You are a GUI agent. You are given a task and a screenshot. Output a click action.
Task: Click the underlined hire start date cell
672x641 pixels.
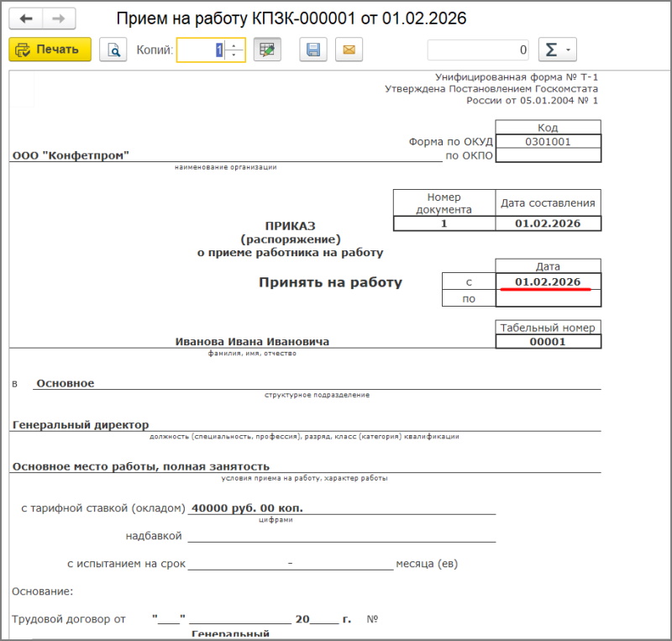click(548, 281)
